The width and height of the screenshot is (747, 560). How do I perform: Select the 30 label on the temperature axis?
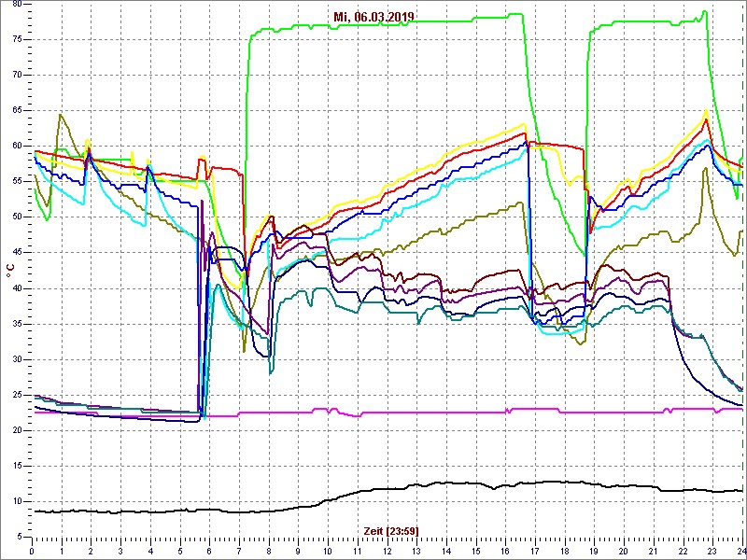click(x=16, y=359)
